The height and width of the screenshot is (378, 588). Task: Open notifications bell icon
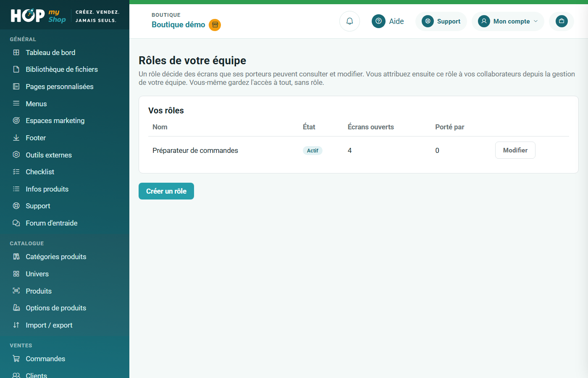click(349, 21)
